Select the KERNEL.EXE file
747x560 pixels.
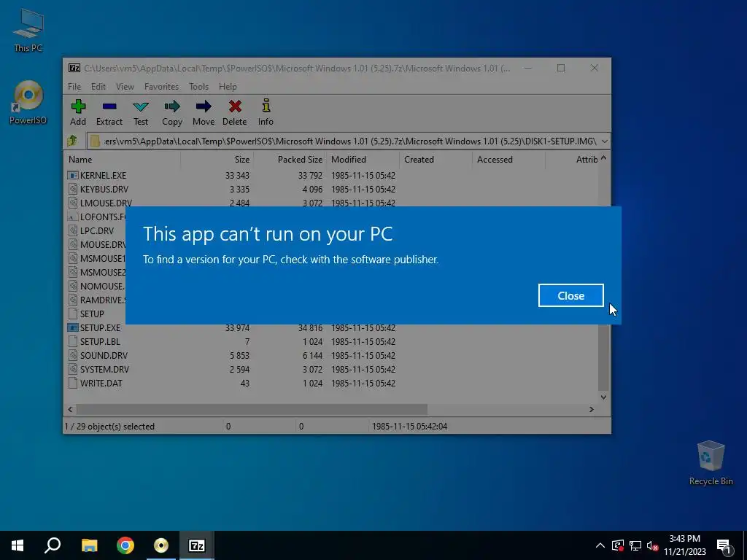tap(103, 175)
